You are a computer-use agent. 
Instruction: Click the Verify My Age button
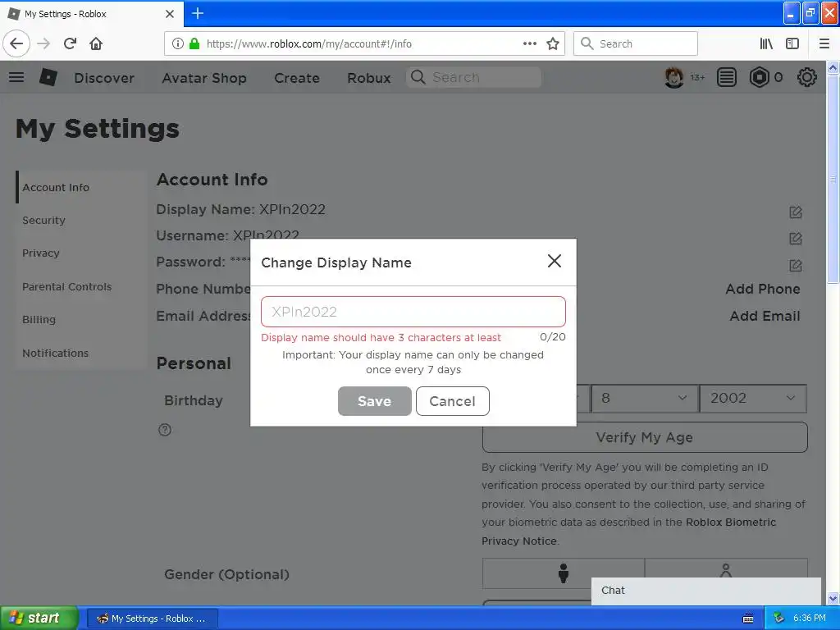point(645,437)
